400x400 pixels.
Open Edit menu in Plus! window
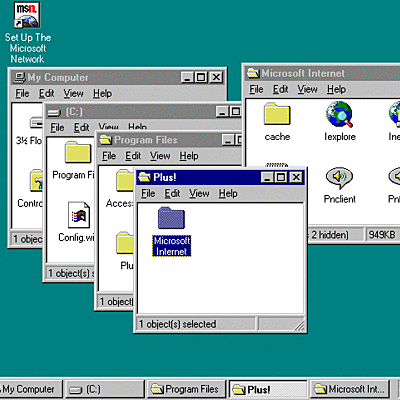click(x=172, y=193)
